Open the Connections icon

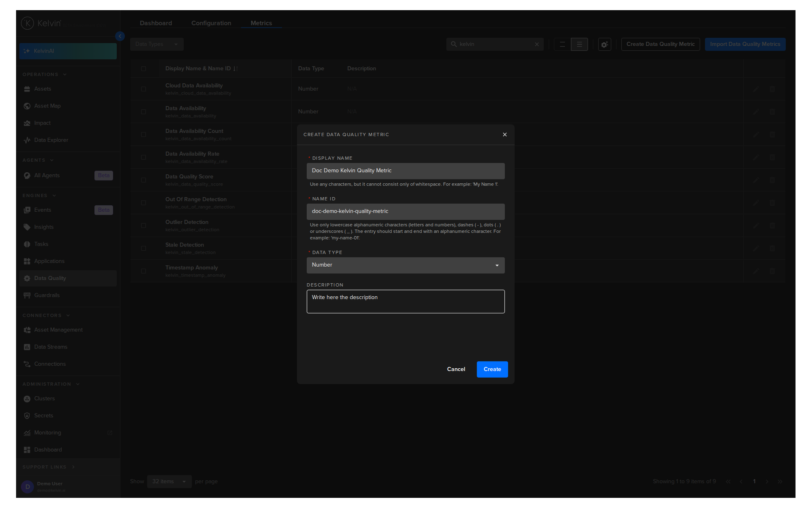click(x=27, y=364)
